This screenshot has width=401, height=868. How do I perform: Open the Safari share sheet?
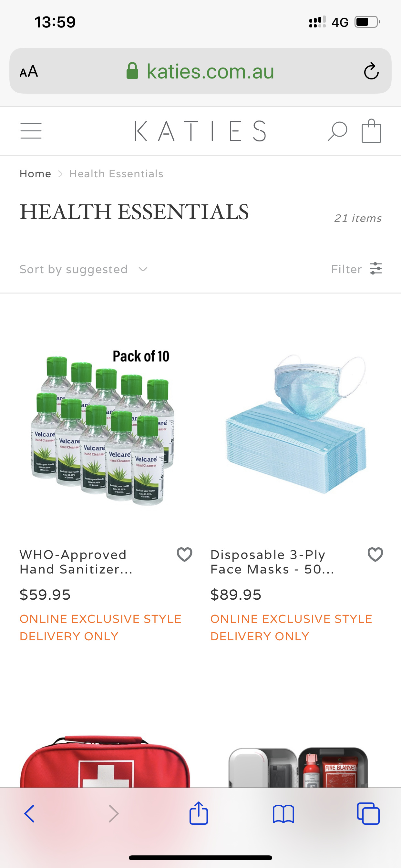[199, 813]
